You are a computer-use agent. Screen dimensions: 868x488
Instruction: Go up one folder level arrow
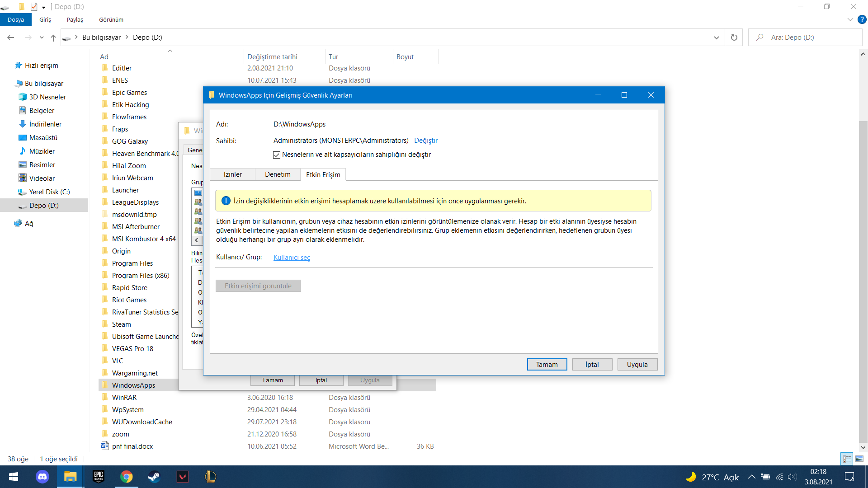click(x=53, y=38)
